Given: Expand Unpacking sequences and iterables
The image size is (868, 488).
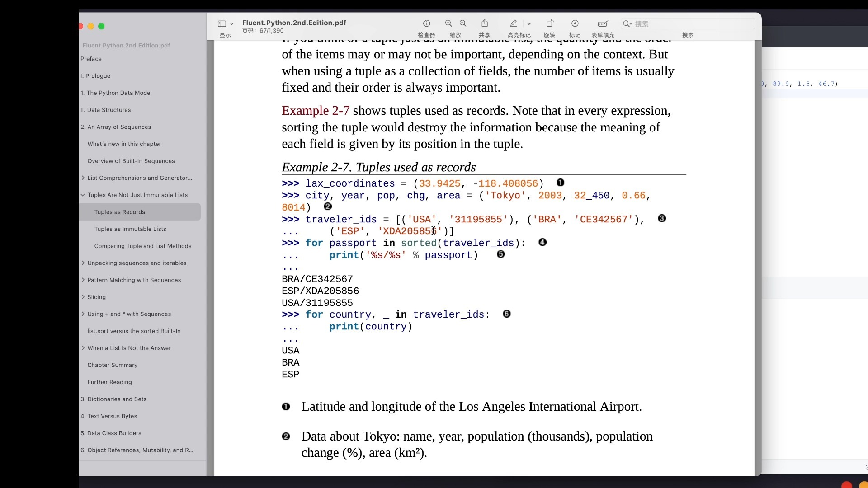Looking at the screenshot, I should coord(83,263).
